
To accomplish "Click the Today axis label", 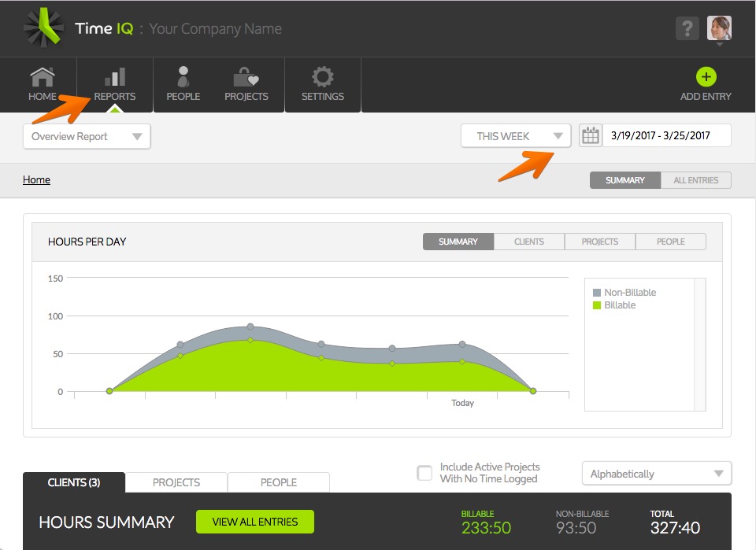I will [x=462, y=403].
